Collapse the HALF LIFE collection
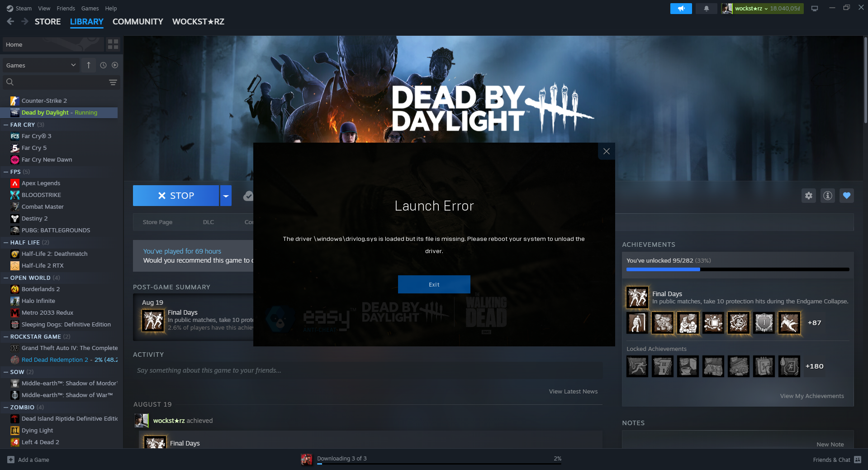The height and width of the screenshot is (470, 868). (6, 242)
